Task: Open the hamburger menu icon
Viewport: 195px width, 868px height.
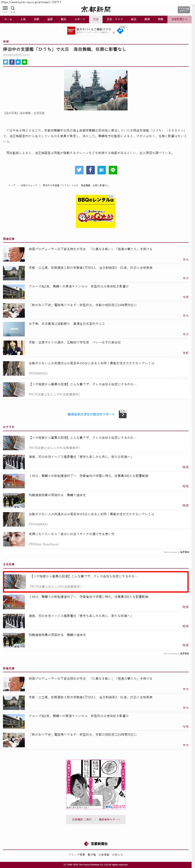Action: [5, 8]
